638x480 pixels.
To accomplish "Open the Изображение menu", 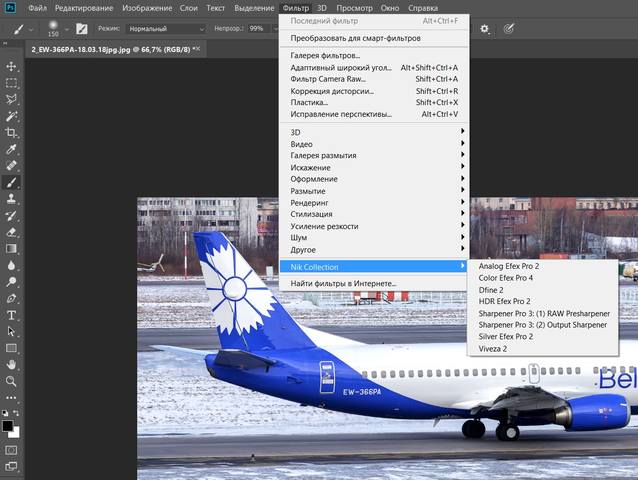I will [x=147, y=8].
